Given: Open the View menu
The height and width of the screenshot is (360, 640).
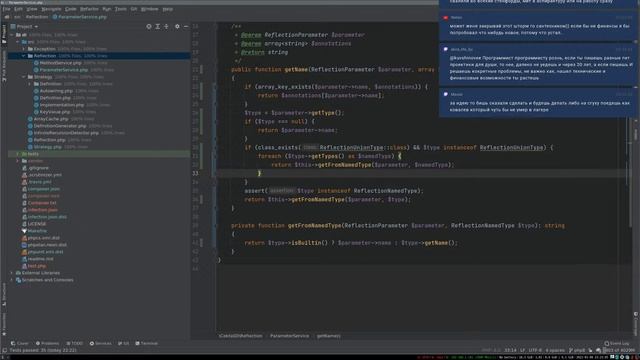Looking at the screenshot, I should (32, 9).
